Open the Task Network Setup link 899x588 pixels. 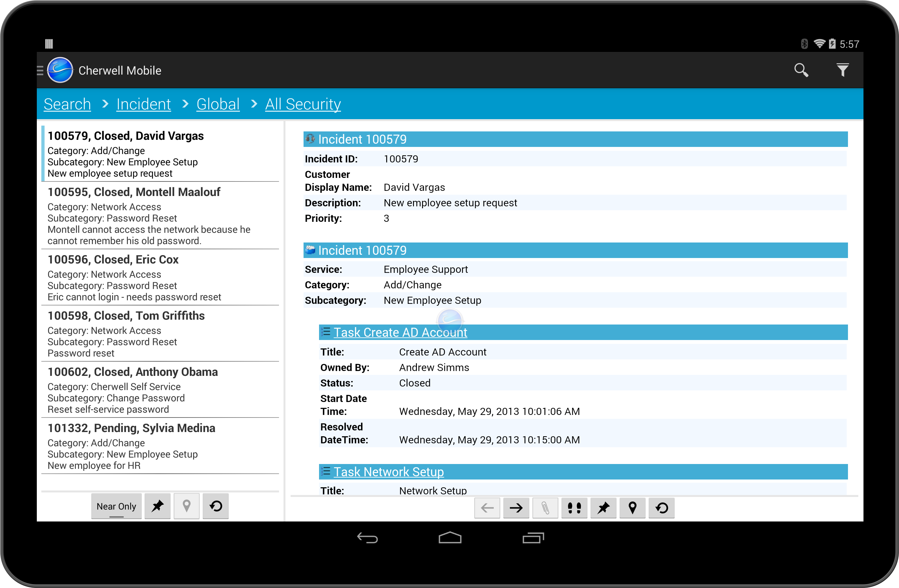(x=388, y=472)
